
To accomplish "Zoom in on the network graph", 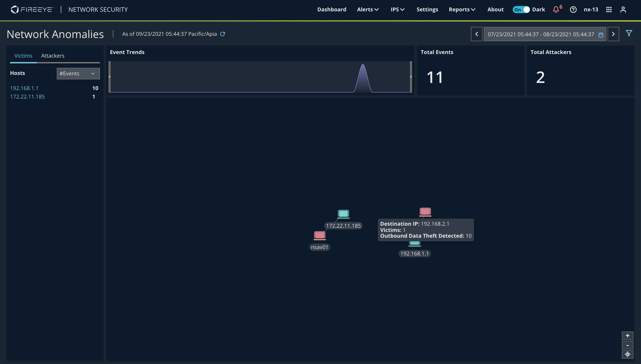I will [x=627, y=336].
